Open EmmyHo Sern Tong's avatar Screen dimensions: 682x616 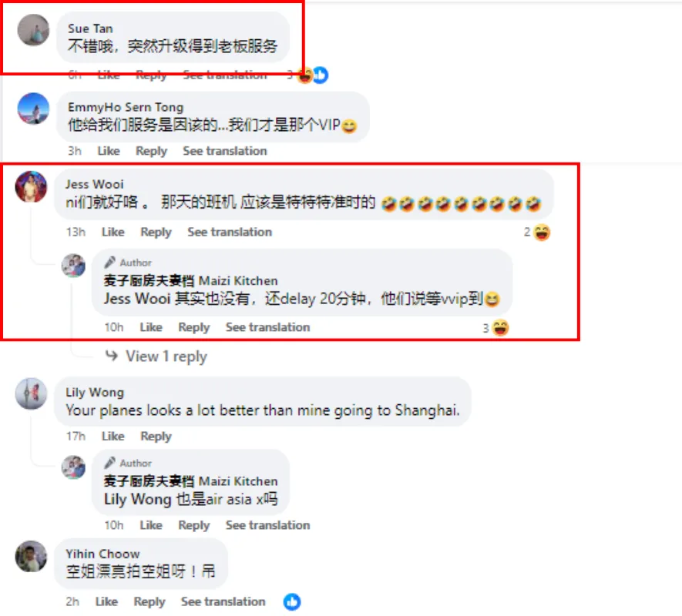coord(33,109)
